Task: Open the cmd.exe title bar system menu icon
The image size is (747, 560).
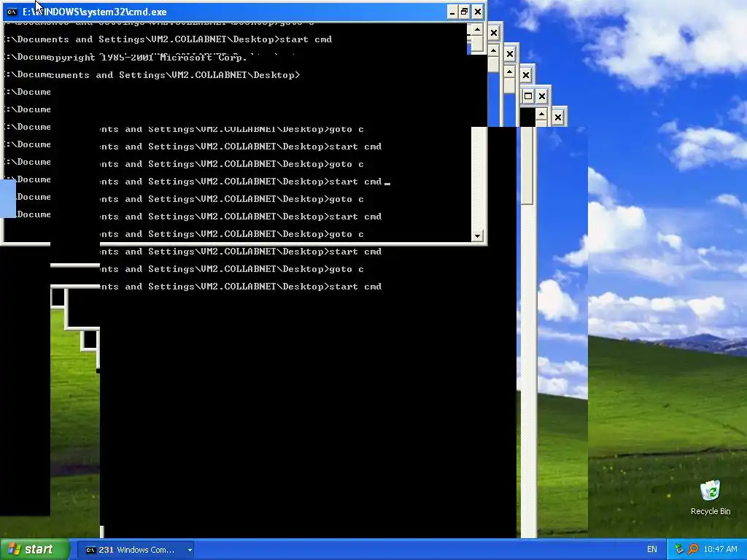Action: pyautogui.click(x=12, y=12)
